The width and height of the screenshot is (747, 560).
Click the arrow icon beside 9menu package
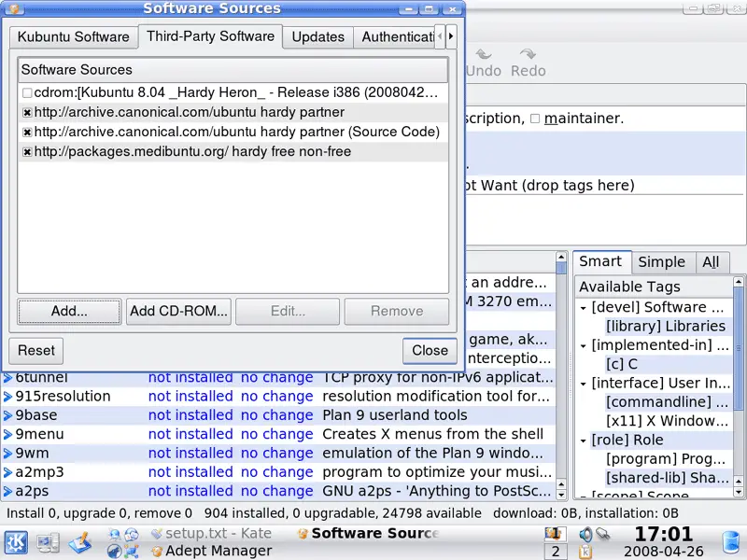(x=7, y=434)
